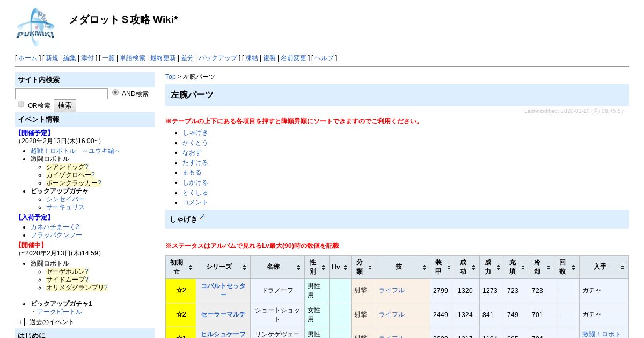Open 新規 in the top menu

point(52,58)
